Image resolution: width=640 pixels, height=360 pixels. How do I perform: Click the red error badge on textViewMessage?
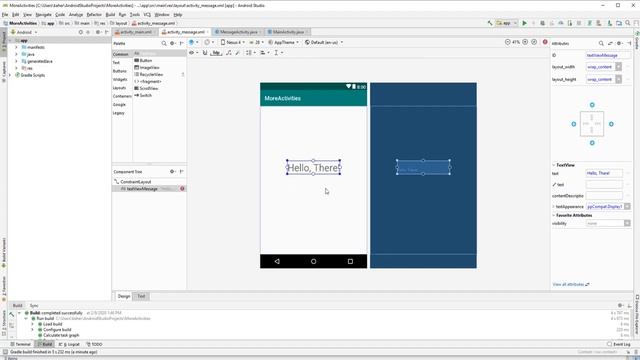[182, 189]
